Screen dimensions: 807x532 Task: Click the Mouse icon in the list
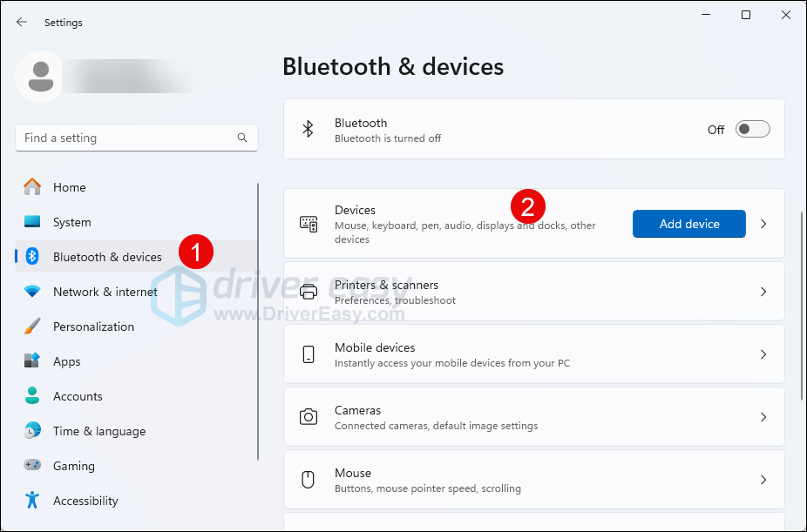(309, 480)
